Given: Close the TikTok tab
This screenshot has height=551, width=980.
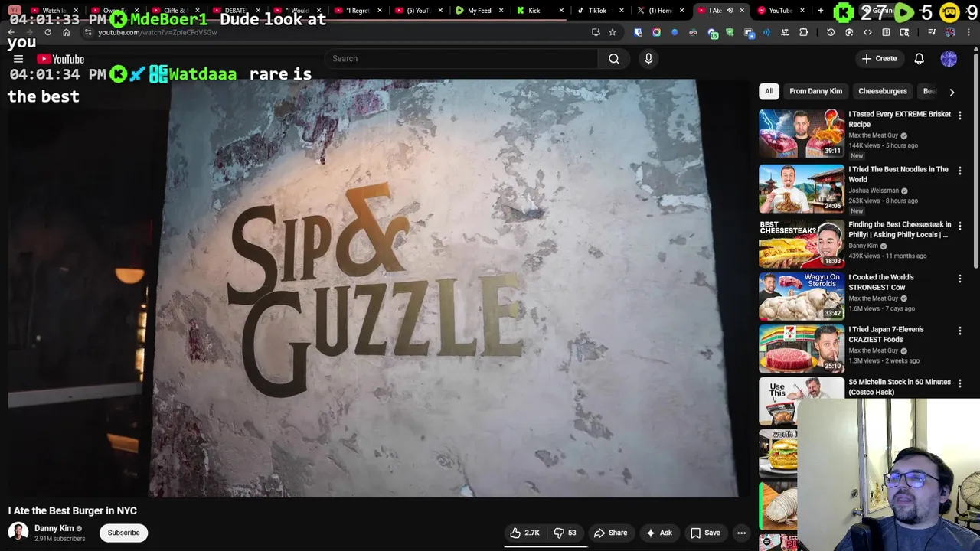Looking at the screenshot, I should (x=621, y=11).
